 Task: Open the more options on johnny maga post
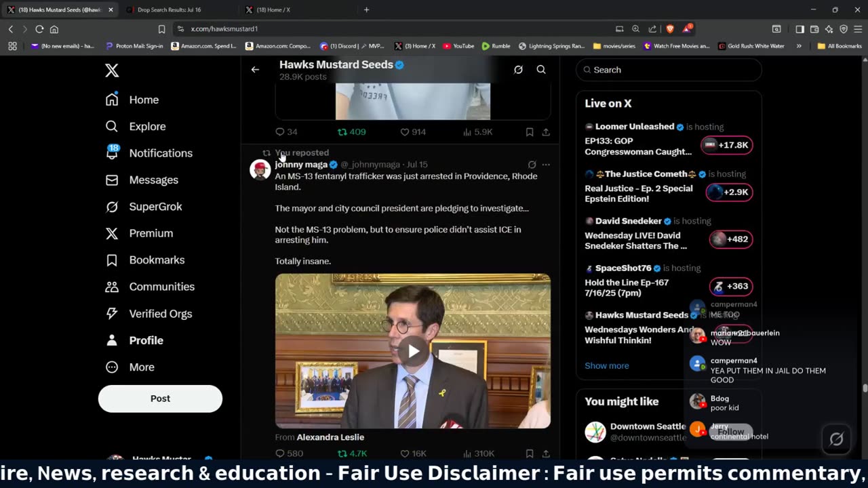pyautogui.click(x=546, y=165)
